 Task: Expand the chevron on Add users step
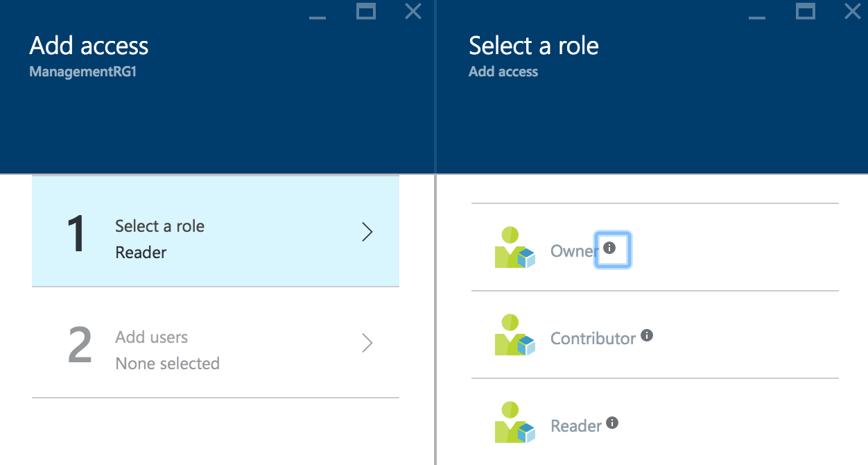[367, 343]
